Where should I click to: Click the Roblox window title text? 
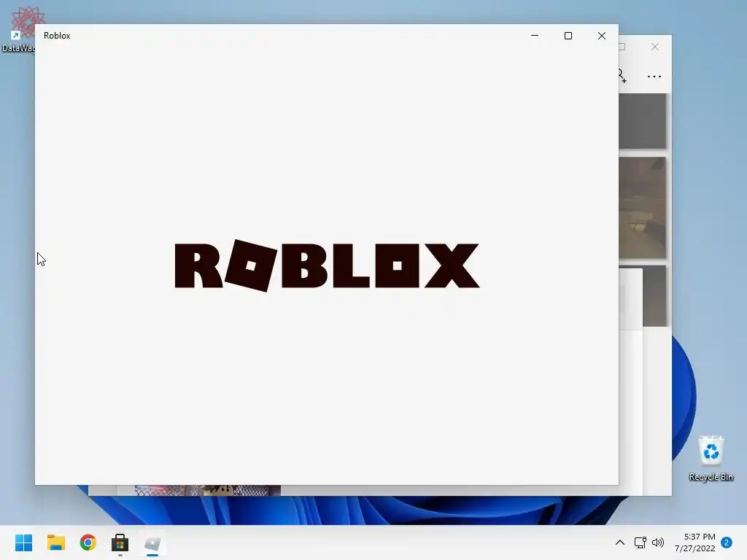point(57,36)
